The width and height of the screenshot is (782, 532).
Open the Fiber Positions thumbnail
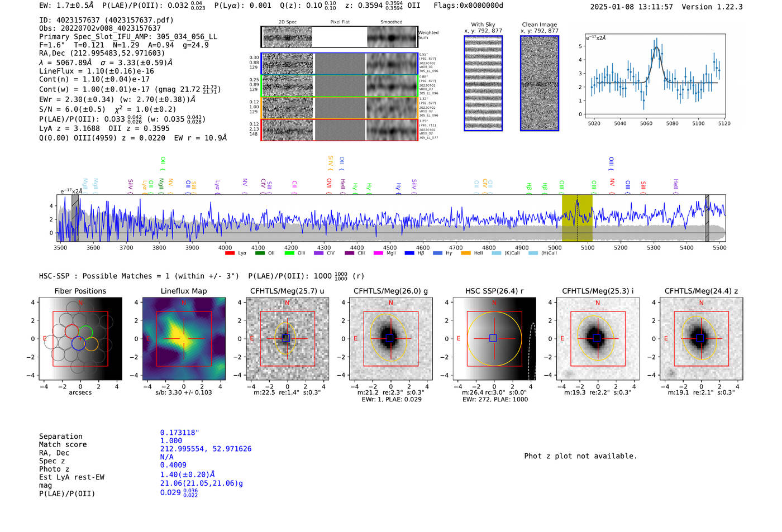(80, 339)
